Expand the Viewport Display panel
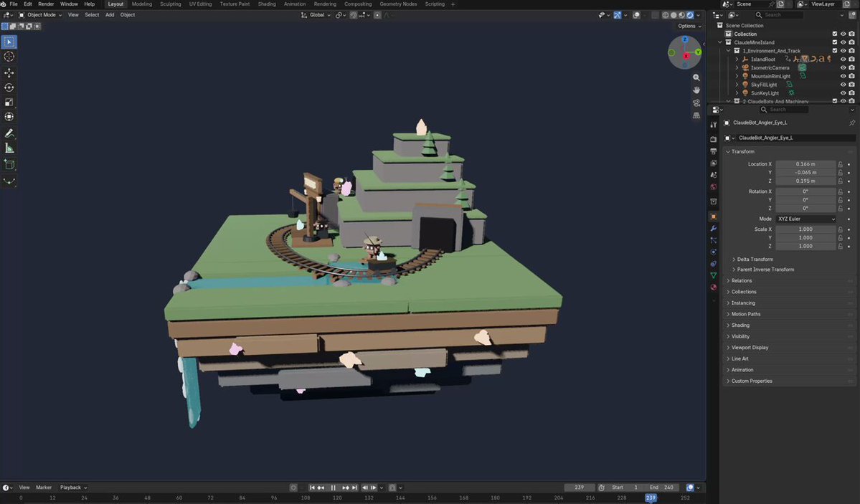This screenshot has width=860, height=504. [x=750, y=348]
